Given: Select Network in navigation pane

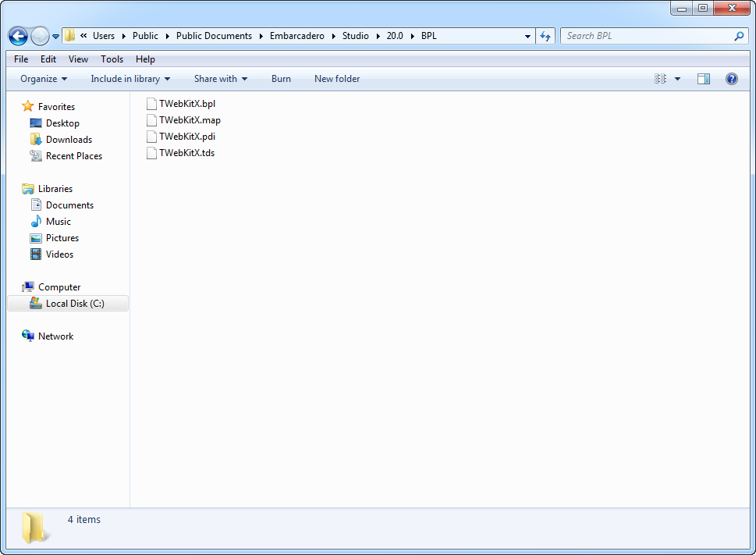Looking at the screenshot, I should click(56, 336).
